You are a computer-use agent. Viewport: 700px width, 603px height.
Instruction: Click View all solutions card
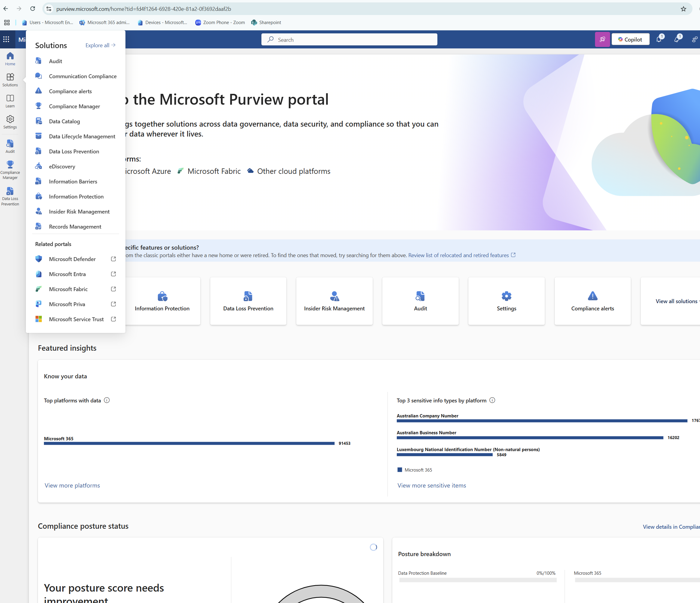point(671,301)
